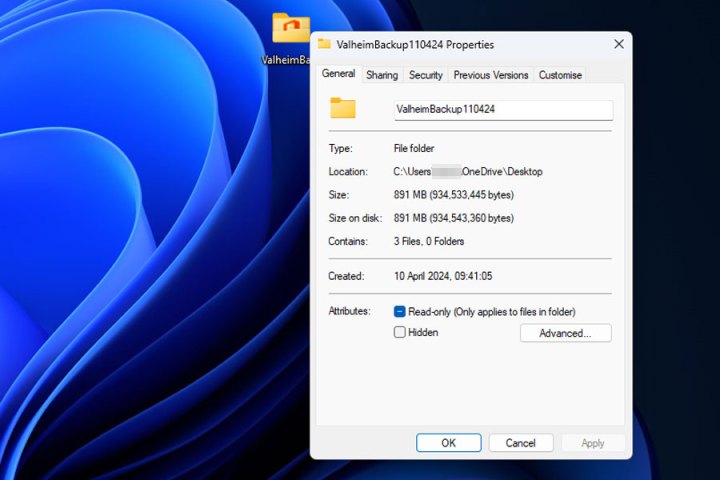This screenshot has width=720, height=480.
Task: Switch to the Customise tab
Action: (560, 75)
